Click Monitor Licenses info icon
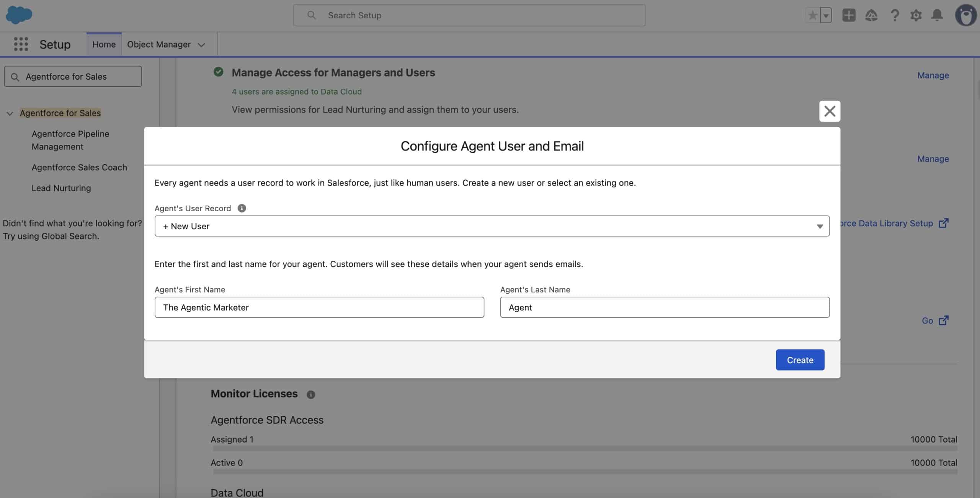The height and width of the screenshot is (498, 980). pos(311,394)
